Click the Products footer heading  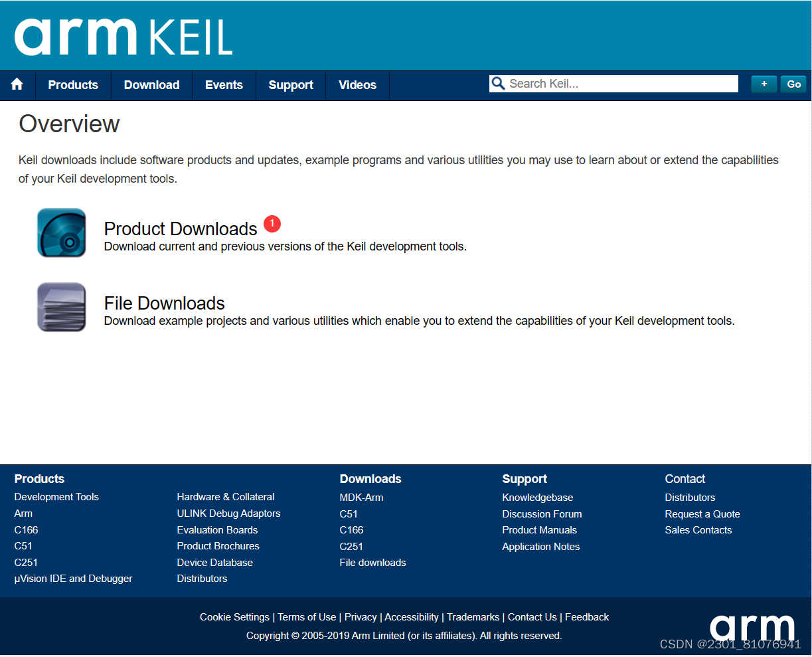40,479
